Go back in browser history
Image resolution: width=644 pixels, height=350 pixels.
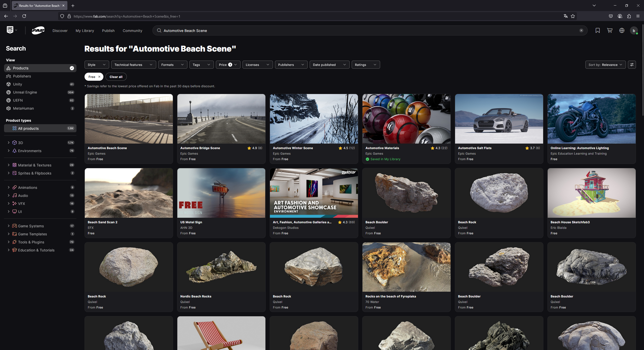6,16
